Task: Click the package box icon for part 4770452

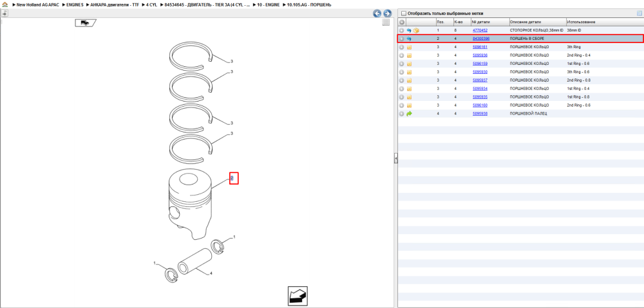Action: [416, 30]
